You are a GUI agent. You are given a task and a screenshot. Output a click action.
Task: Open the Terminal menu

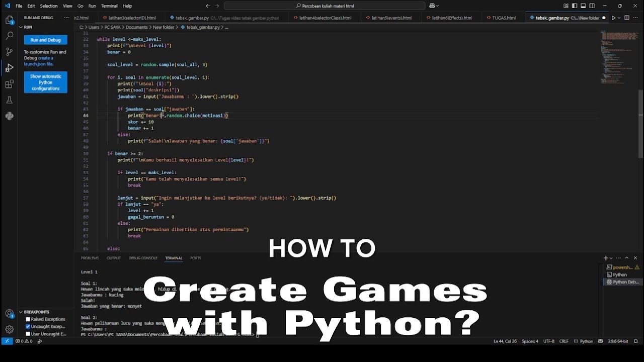[109, 6]
